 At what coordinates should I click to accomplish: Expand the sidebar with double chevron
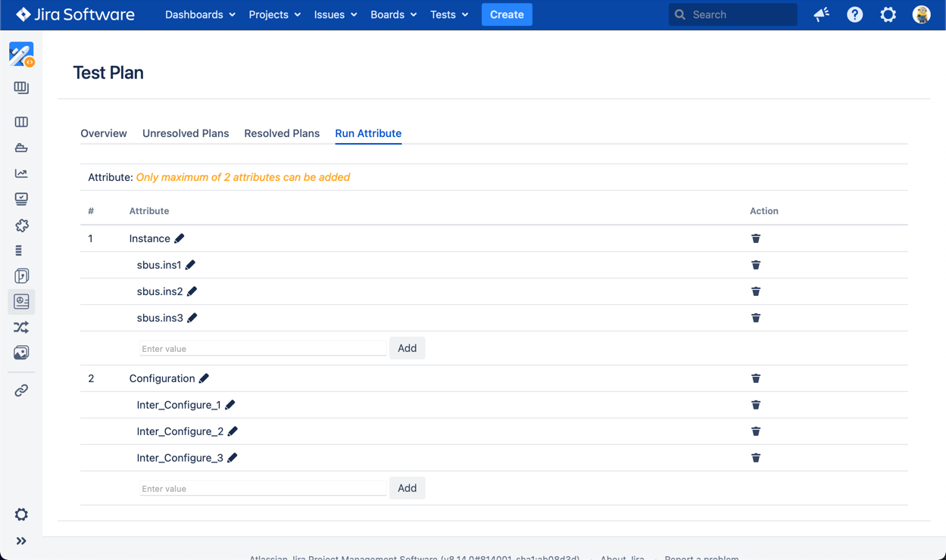(21, 541)
